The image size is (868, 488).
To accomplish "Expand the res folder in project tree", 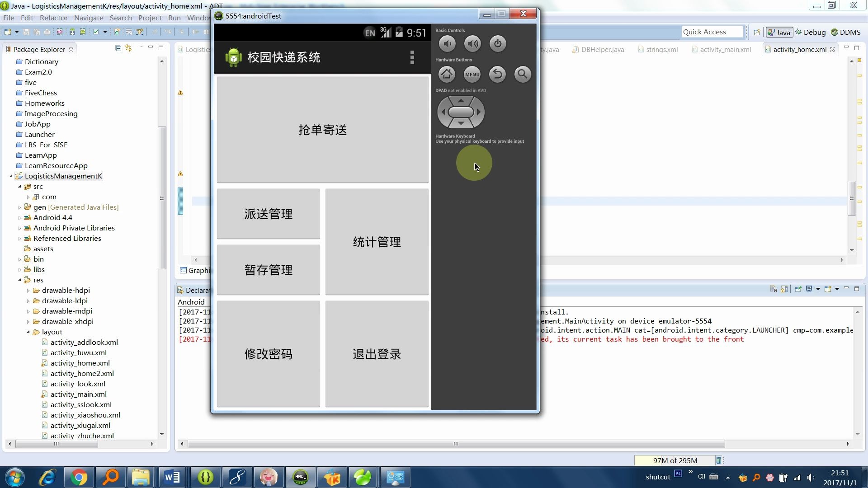I will pos(20,279).
